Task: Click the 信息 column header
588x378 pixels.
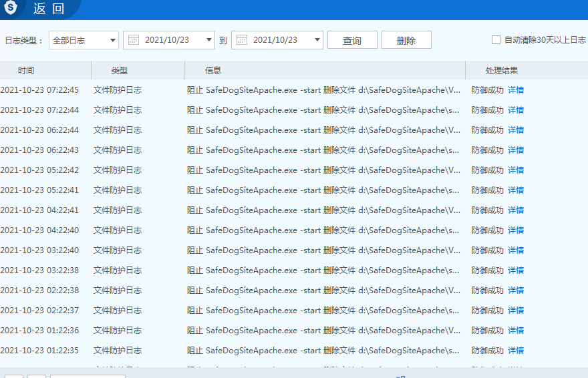Action: 213,70
